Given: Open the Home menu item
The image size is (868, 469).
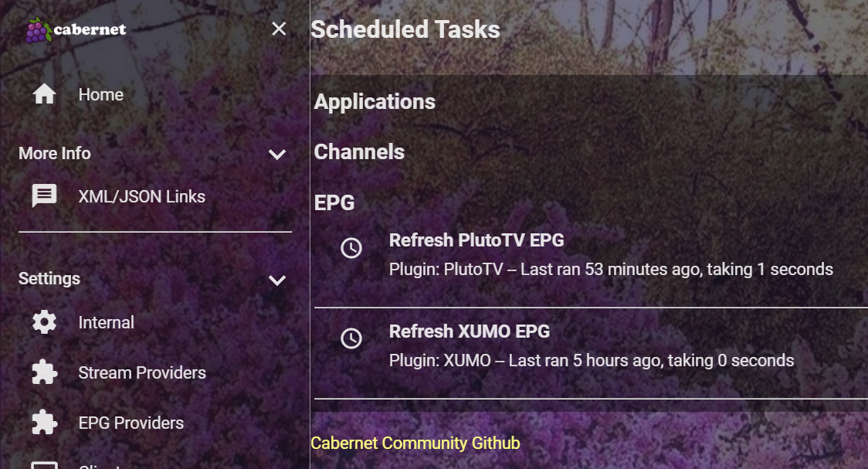Looking at the screenshot, I should (101, 94).
